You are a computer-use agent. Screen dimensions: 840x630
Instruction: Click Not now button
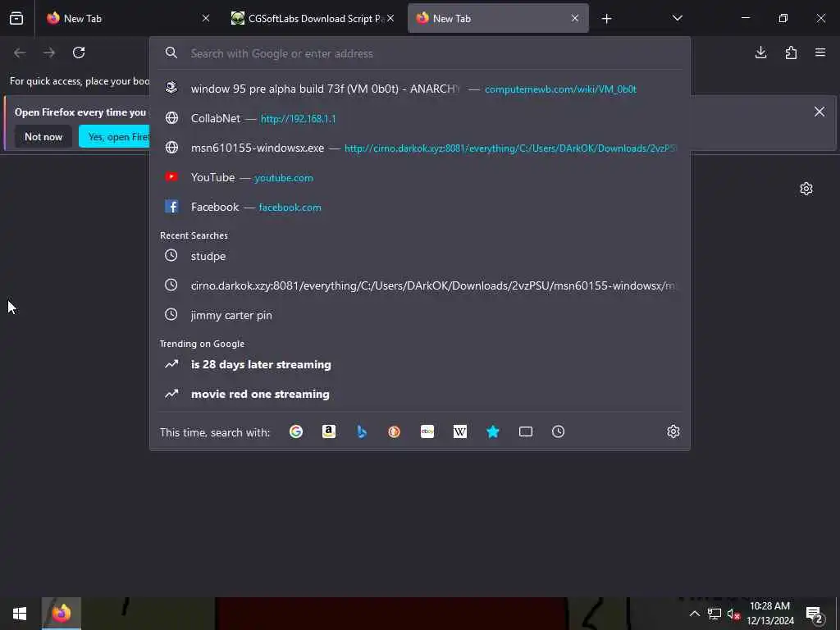[x=43, y=137]
